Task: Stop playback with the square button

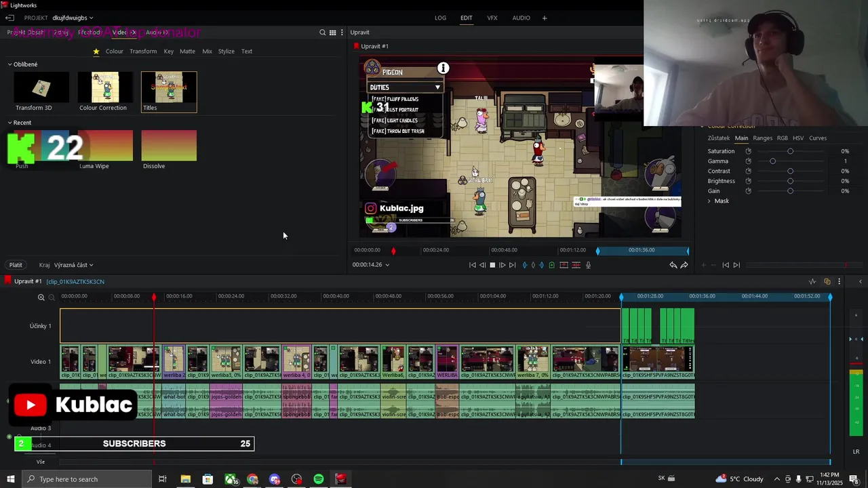Action: 492,265
